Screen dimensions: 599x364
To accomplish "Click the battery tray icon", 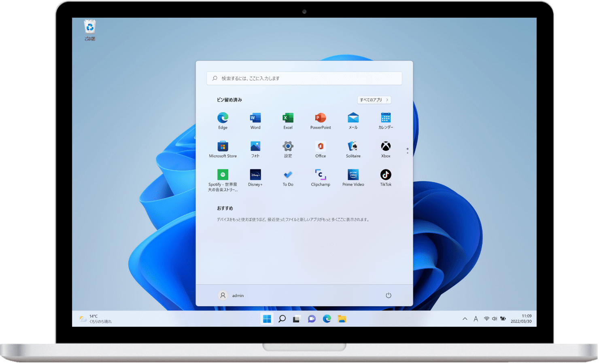I will click(503, 319).
